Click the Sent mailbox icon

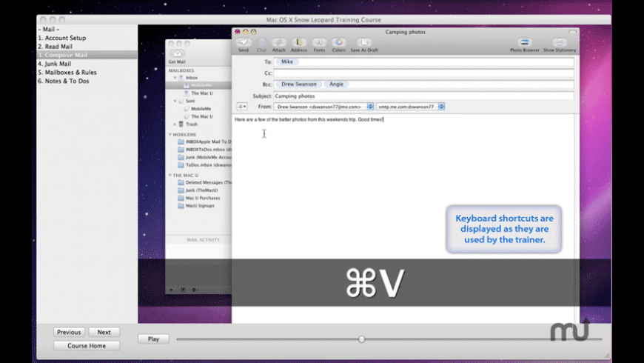pos(181,101)
